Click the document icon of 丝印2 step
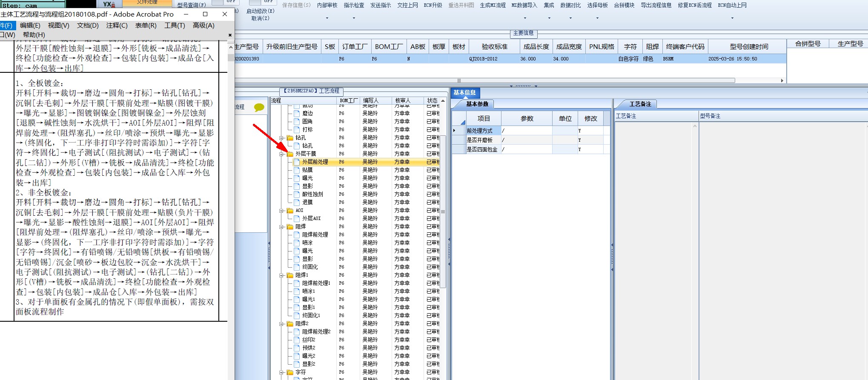Viewport: 868px width, 380px height. click(297, 340)
